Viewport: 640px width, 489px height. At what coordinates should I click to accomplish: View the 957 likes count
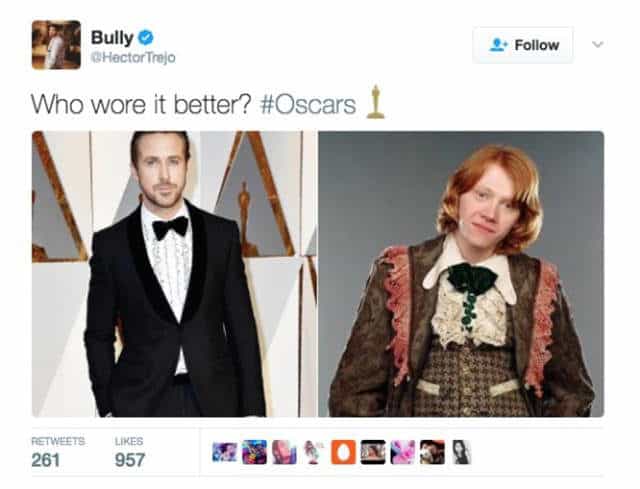click(x=130, y=460)
